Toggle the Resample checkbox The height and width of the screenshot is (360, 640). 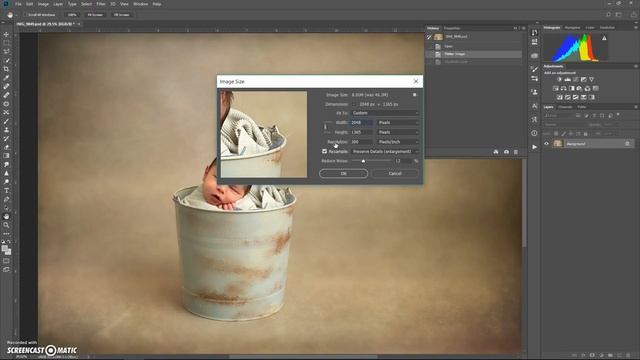coord(324,151)
